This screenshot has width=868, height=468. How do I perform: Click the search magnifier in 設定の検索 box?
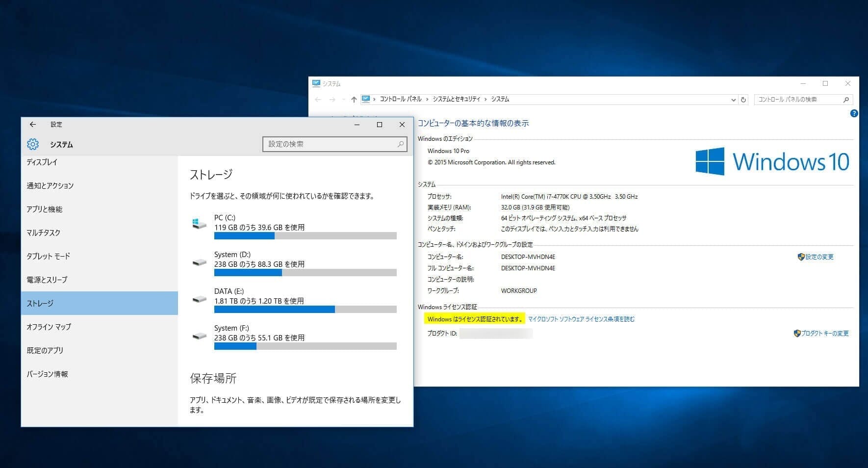click(x=400, y=144)
